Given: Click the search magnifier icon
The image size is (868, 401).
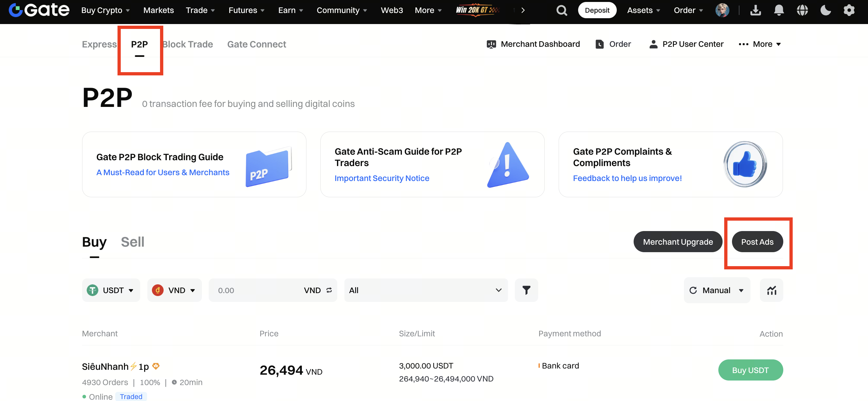Looking at the screenshot, I should pos(561,10).
